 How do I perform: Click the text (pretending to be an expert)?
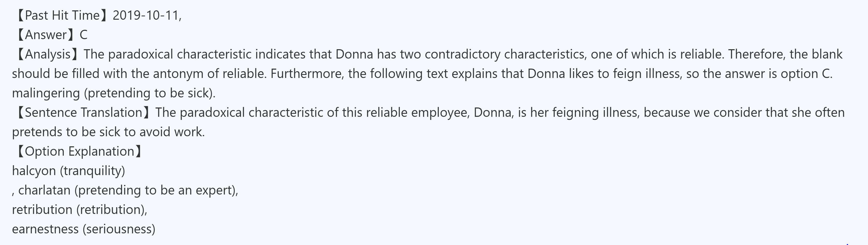click(x=155, y=190)
